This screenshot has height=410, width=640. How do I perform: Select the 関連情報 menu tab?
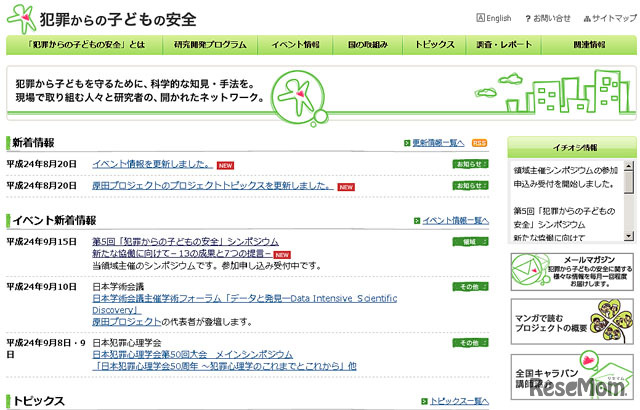pyautogui.click(x=590, y=45)
